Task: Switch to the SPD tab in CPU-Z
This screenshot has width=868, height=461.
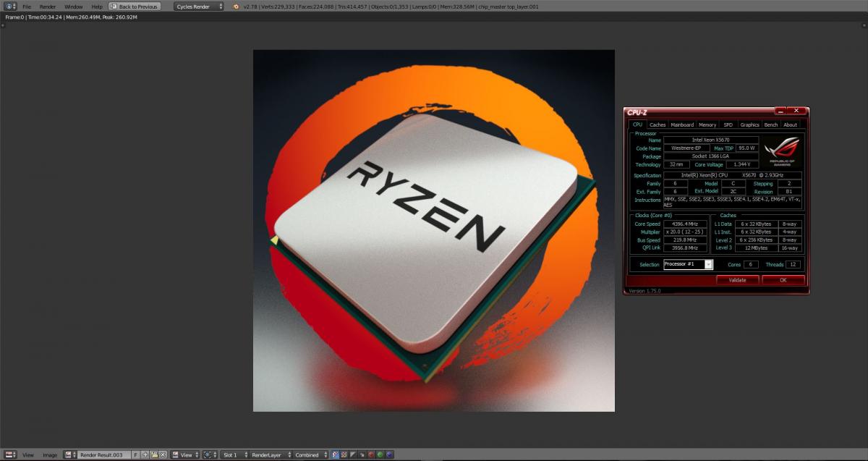Action: coord(728,124)
